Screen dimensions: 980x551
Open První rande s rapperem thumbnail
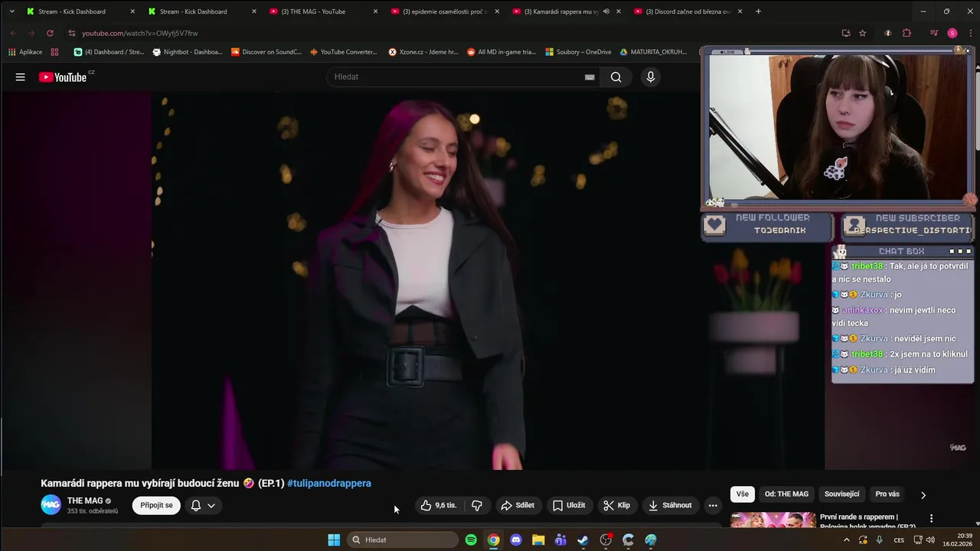point(773,520)
